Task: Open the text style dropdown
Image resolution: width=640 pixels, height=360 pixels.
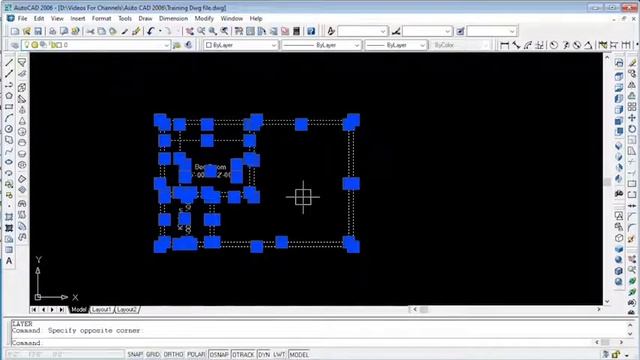Action: [362, 31]
